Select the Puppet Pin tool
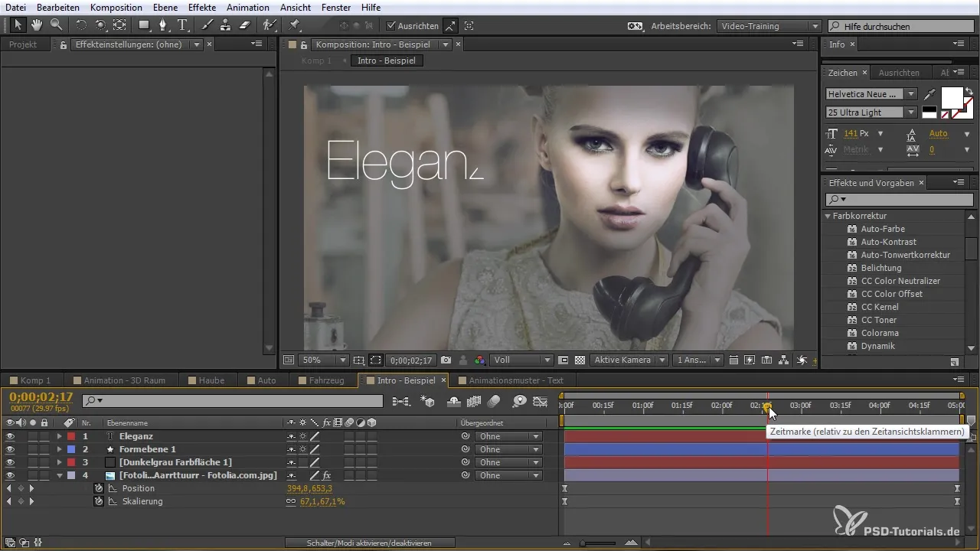Viewport: 980px width, 551px height. 294,25
